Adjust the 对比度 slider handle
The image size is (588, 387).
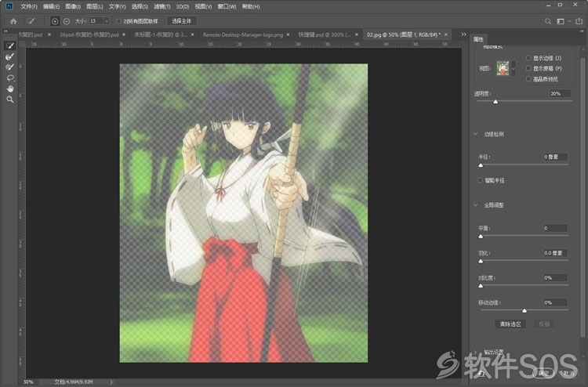click(x=481, y=286)
